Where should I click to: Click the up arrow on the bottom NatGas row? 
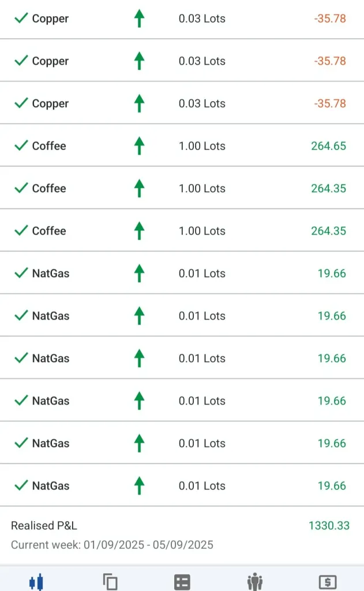[x=138, y=485]
